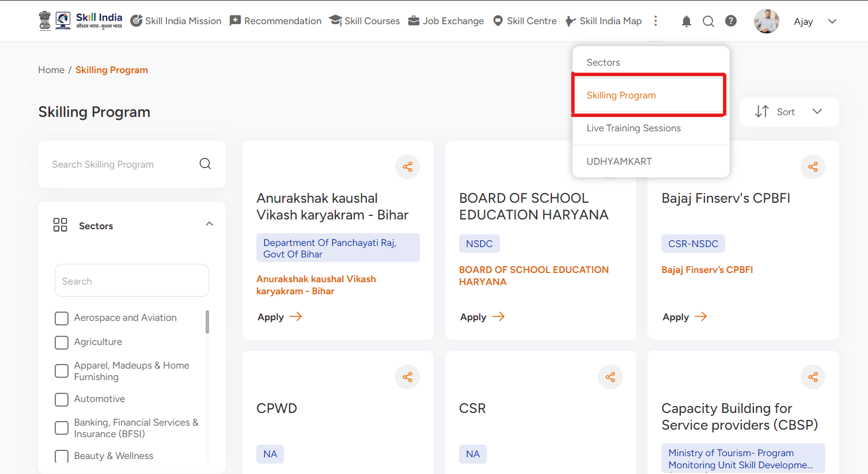Screen dimensions: 868x474
Task: Click the national emblem icon
Action: [x=45, y=21]
